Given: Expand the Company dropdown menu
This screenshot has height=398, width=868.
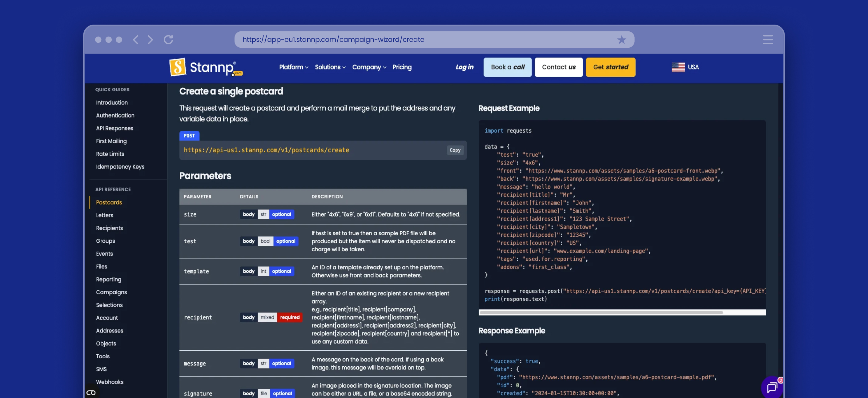Looking at the screenshot, I should (369, 67).
